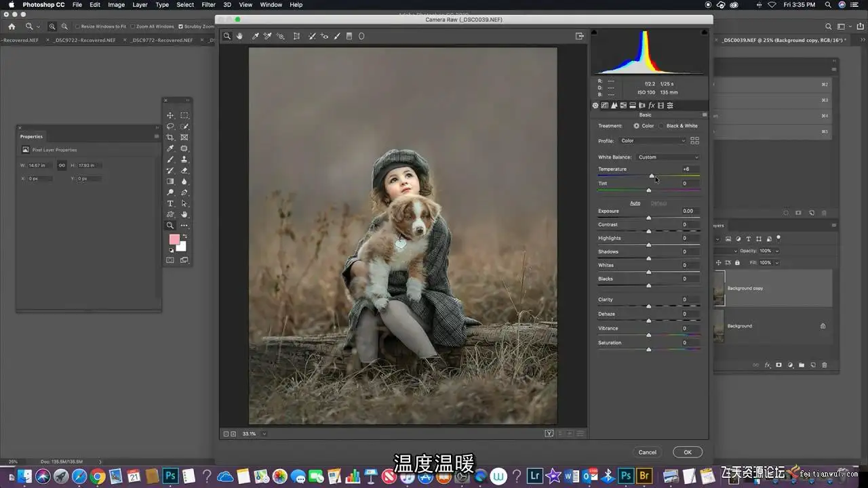868x488 pixels.
Task: Select the Radial Filter tool
Action: coord(361,36)
